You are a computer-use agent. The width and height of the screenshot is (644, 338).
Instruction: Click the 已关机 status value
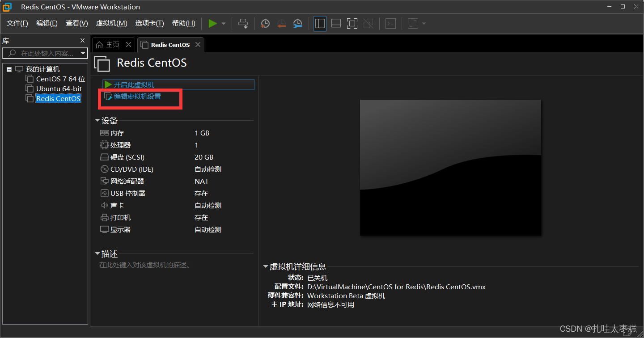pos(318,278)
